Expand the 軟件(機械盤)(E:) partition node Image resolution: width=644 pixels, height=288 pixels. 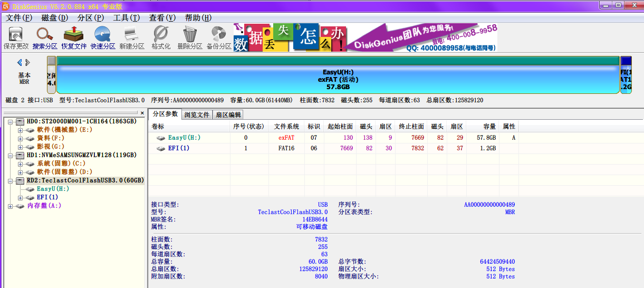pyautogui.click(x=21, y=130)
